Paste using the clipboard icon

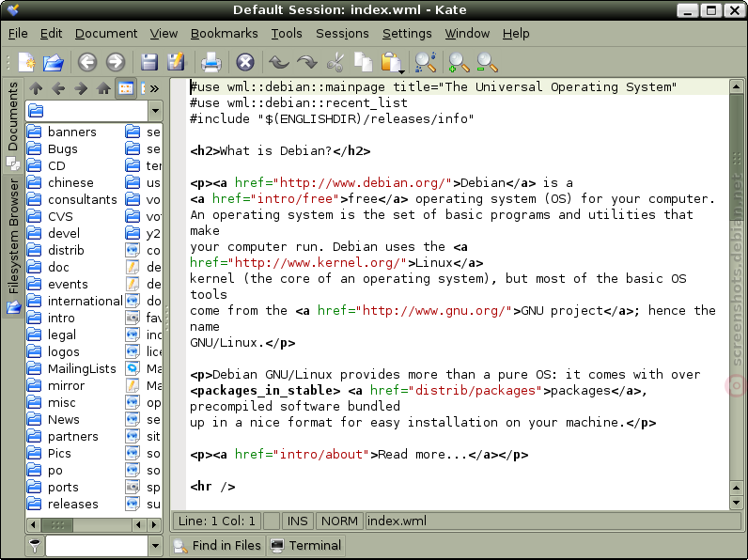point(390,63)
